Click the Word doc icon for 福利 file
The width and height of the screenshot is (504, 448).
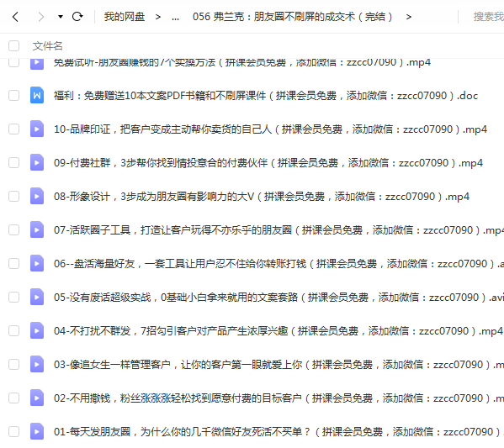(x=37, y=95)
